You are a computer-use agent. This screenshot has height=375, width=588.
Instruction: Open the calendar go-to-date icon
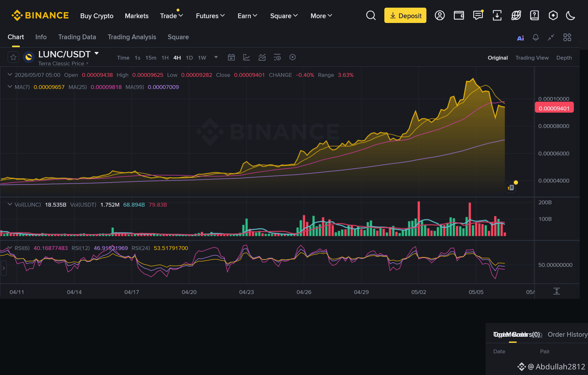coord(231,57)
